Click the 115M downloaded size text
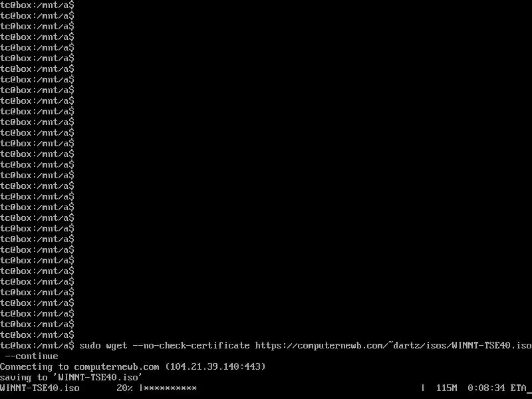The width and height of the screenshot is (532, 399). click(x=446, y=388)
